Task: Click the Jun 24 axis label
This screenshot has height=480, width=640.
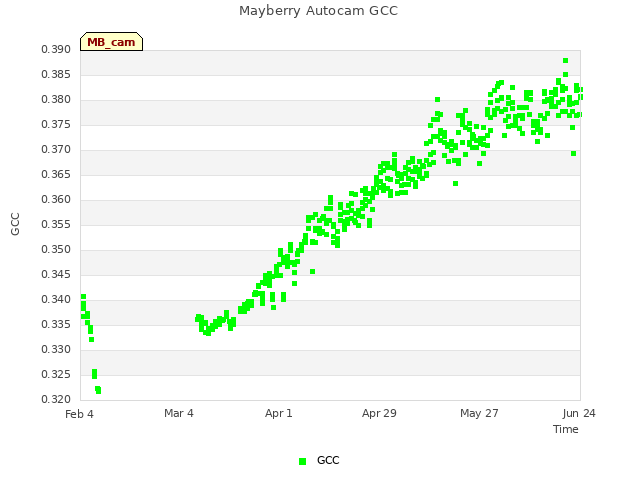Action: pos(579,413)
